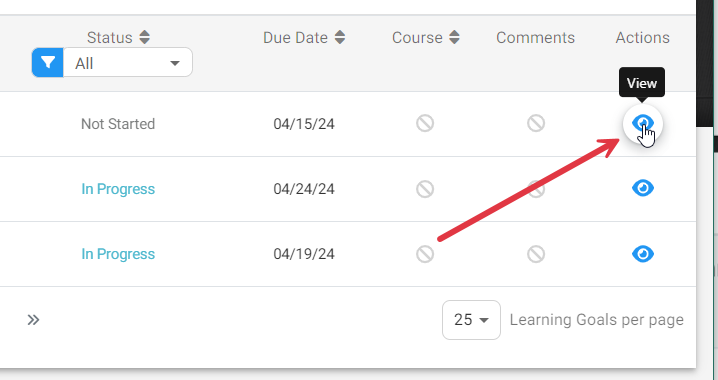Sort by Due Date column arrows

click(x=340, y=38)
